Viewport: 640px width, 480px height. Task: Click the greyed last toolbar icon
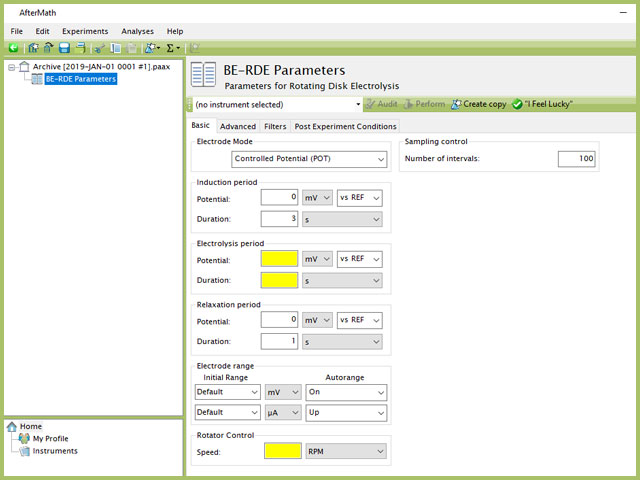click(195, 48)
